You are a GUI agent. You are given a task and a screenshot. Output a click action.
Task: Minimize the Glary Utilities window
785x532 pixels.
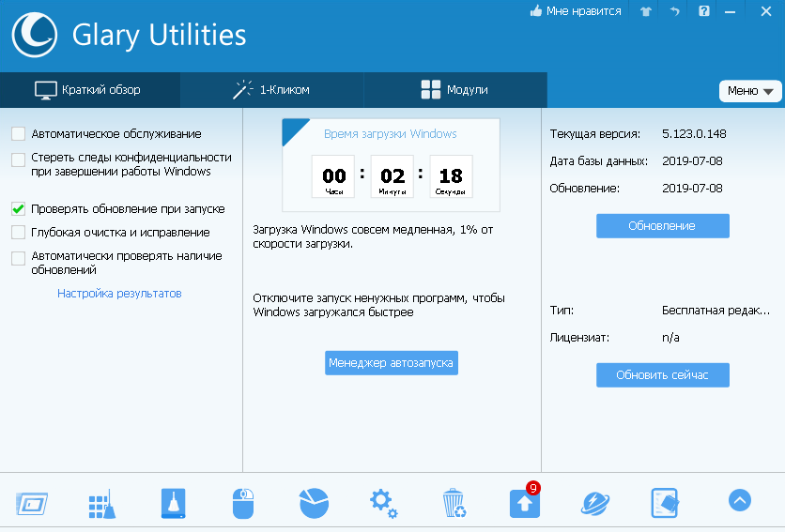tap(731, 11)
